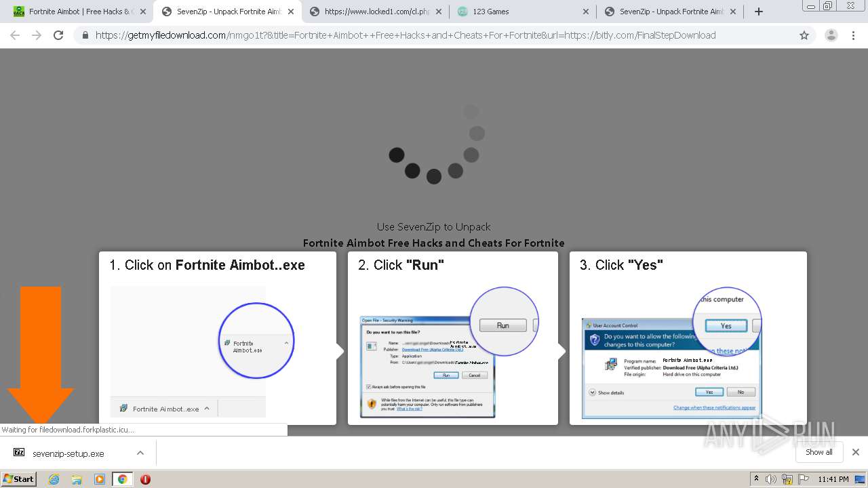
Task: Launch Internet Explorer from taskbar
Action: [54, 479]
